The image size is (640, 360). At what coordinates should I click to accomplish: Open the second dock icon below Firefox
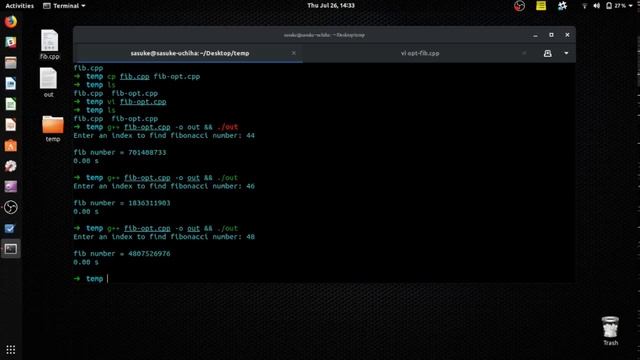(11, 62)
